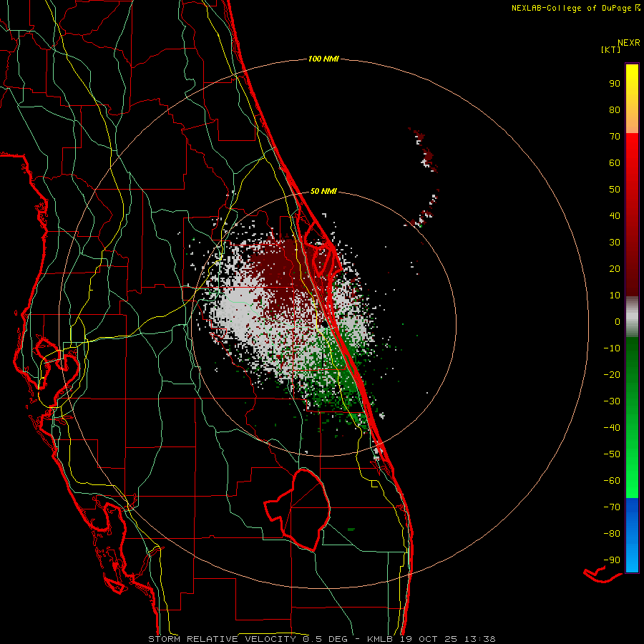
Task: Click the 80 value on velocity scale
Action: [x=615, y=109]
